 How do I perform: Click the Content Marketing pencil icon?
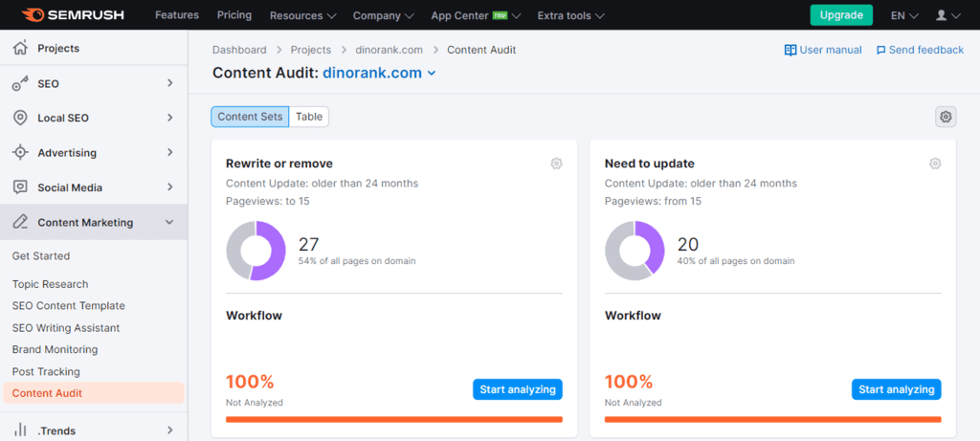click(21, 222)
